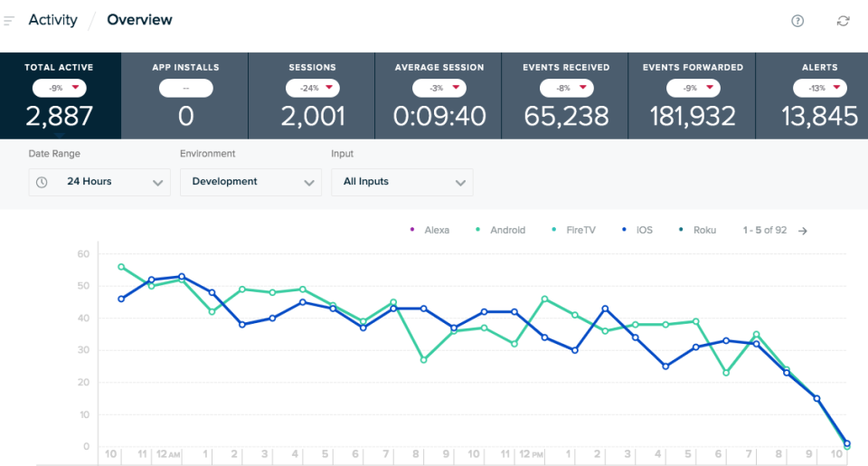Click the Activity breadcrumb link

(x=52, y=20)
